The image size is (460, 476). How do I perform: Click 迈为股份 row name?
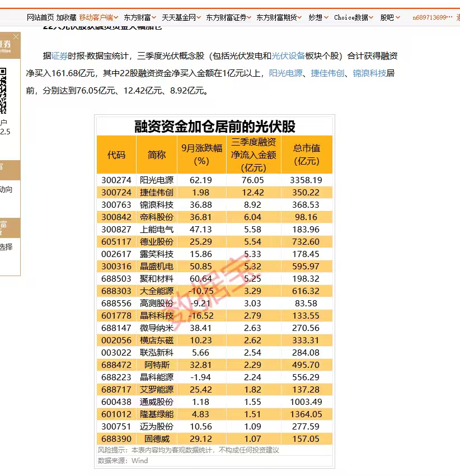coord(157,427)
